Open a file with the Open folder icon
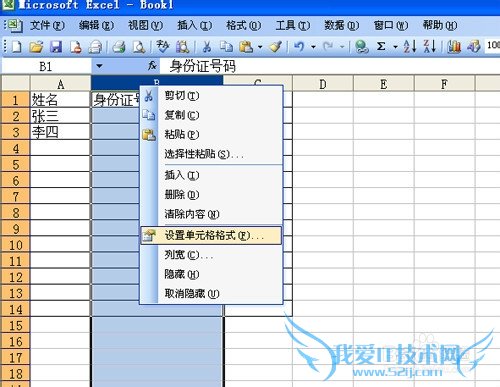Screen dimensions: 500x387 [36, 47]
